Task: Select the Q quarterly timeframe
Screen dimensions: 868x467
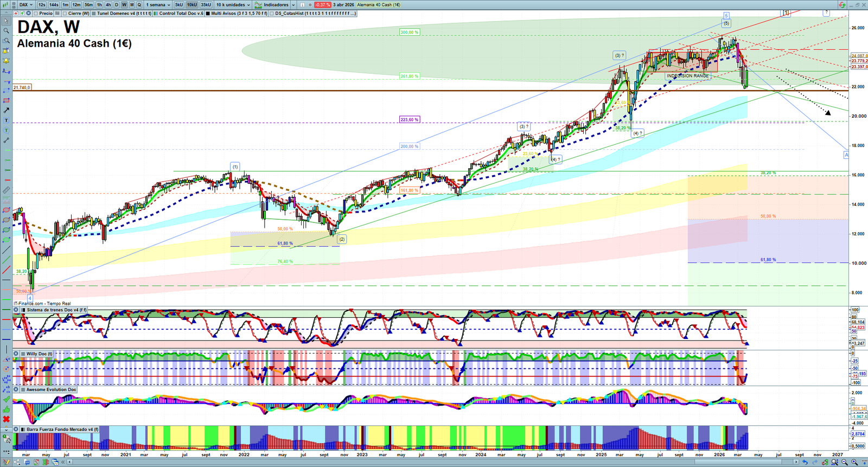Action: click(x=139, y=5)
